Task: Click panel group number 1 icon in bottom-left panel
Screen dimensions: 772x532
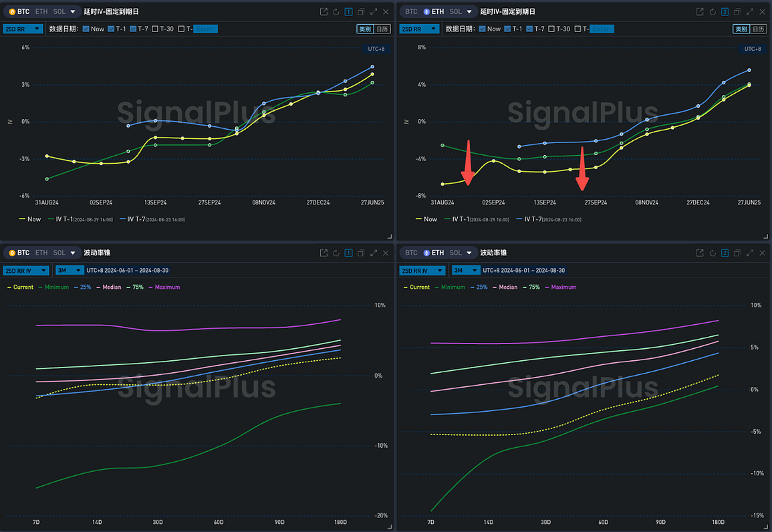Action: (348, 253)
